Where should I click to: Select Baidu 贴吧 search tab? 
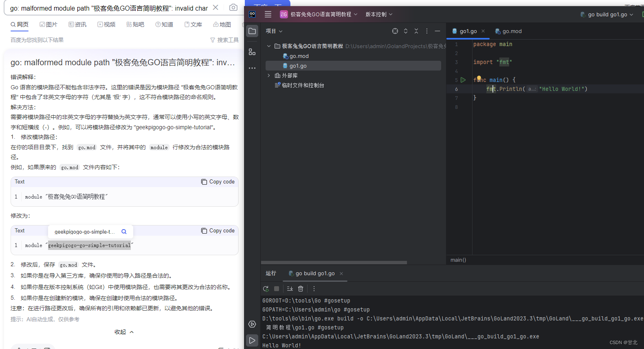tap(135, 24)
